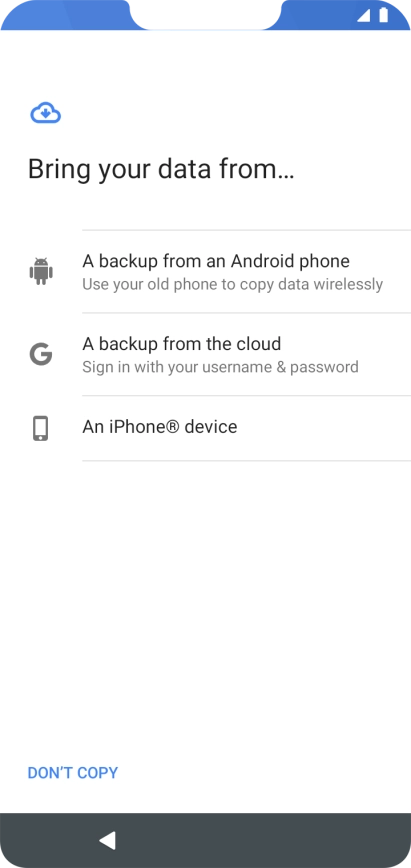Image resolution: width=411 pixels, height=868 pixels.
Task: Tap the Android robot icon
Action: [41, 271]
